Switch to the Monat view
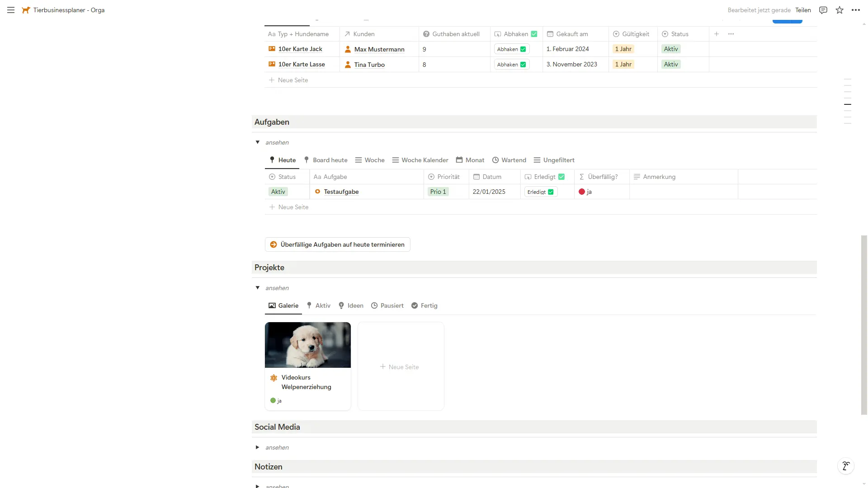Image resolution: width=868 pixels, height=488 pixels. [470, 160]
